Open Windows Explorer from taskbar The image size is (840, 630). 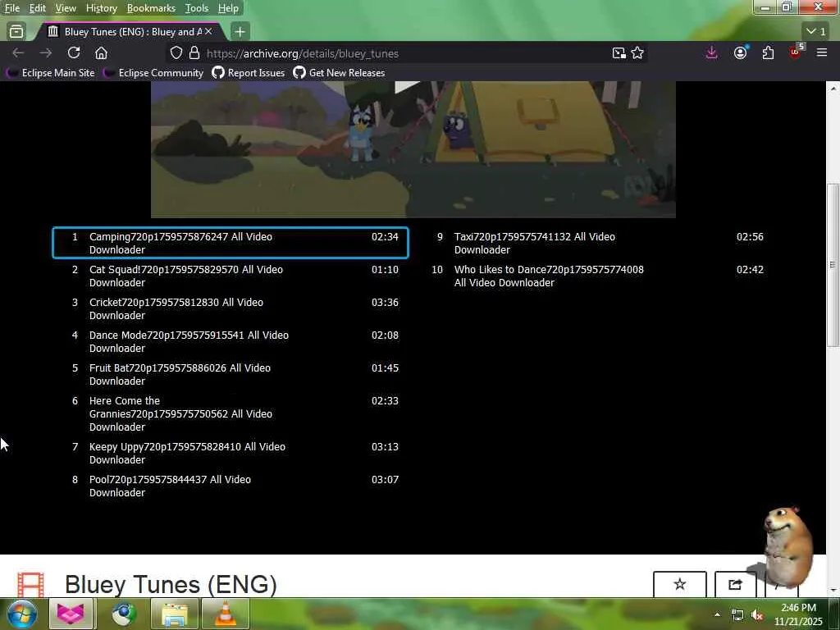tap(175, 614)
